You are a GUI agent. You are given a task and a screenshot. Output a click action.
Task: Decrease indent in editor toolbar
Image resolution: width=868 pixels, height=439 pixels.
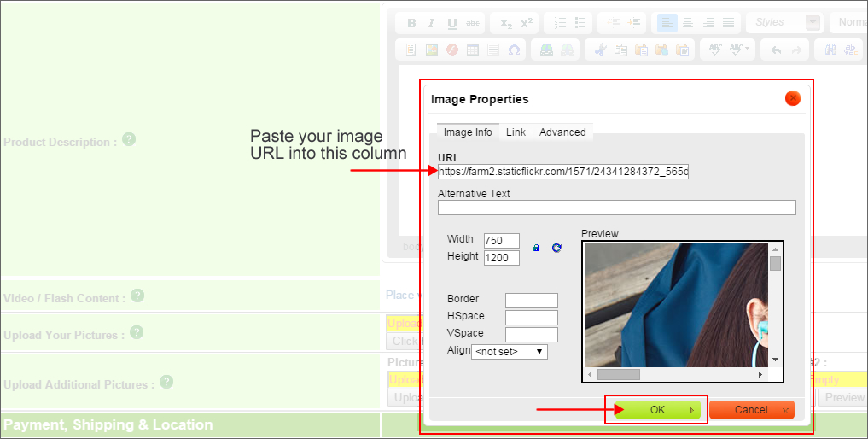tap(614, 23)
